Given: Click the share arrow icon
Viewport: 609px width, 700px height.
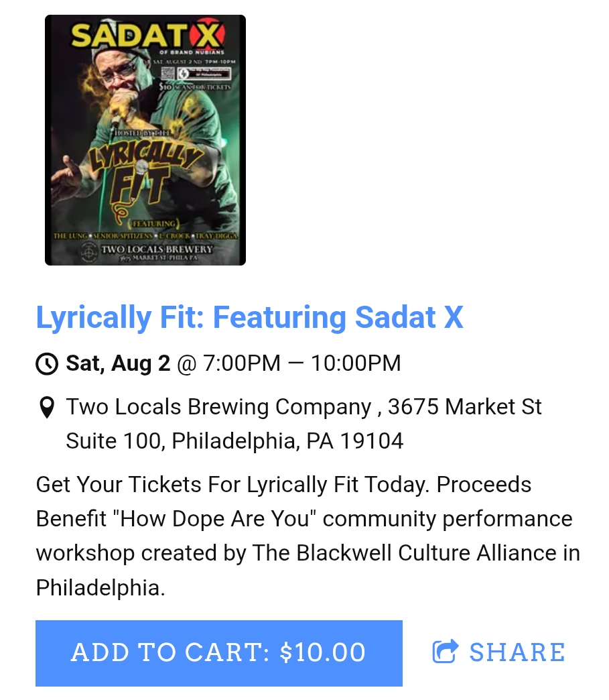Looking at the screenshot, I should click(x=446, y=652).
